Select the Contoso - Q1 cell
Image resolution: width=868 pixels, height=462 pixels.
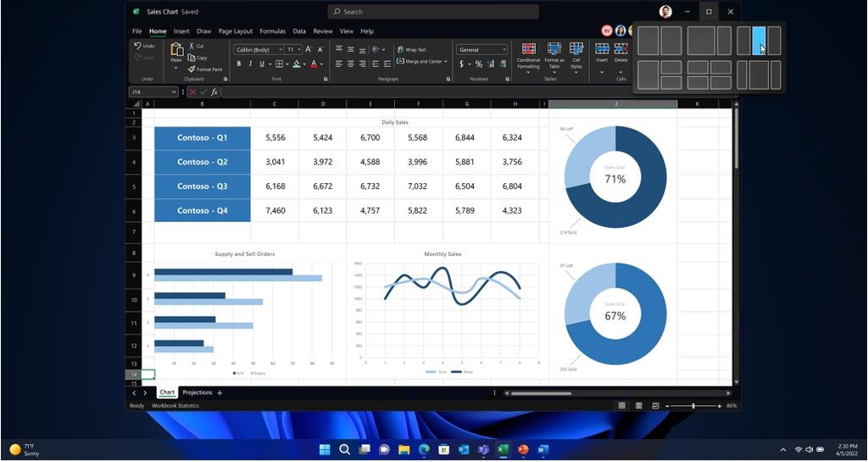(202, 138)
